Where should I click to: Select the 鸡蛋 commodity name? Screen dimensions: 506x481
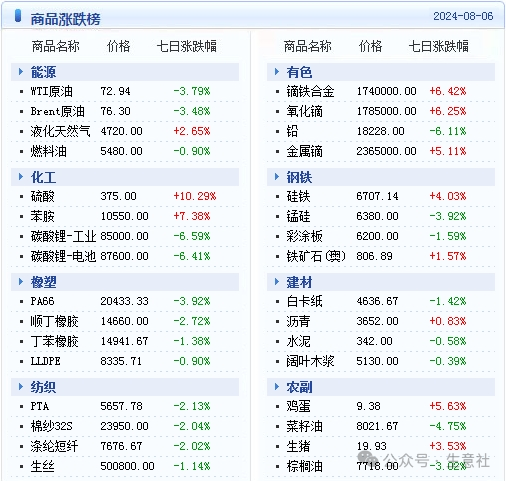[298, 406]
